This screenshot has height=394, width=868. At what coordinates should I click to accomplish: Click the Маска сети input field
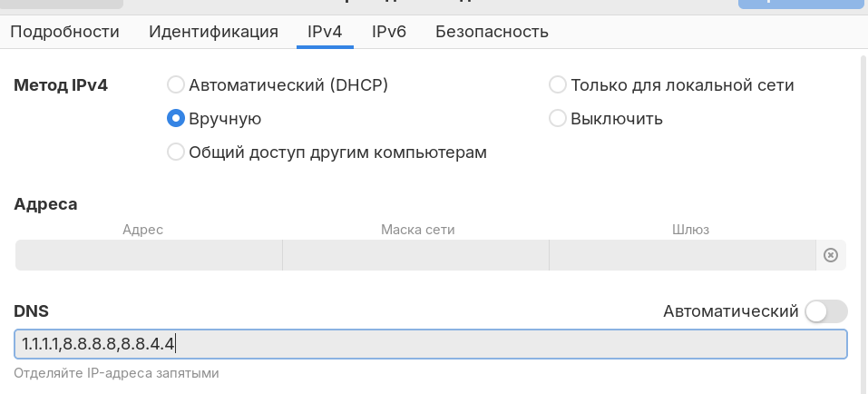click(415, 255)
